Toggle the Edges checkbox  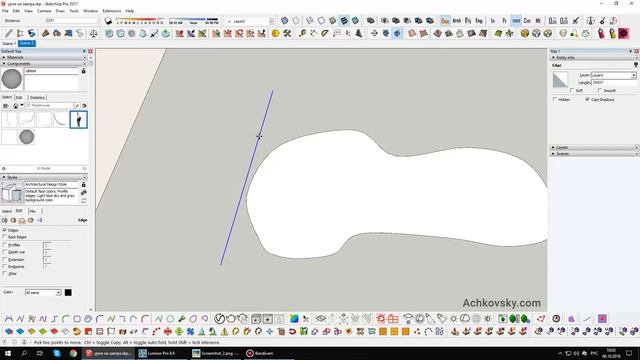(x=5, y=230)
